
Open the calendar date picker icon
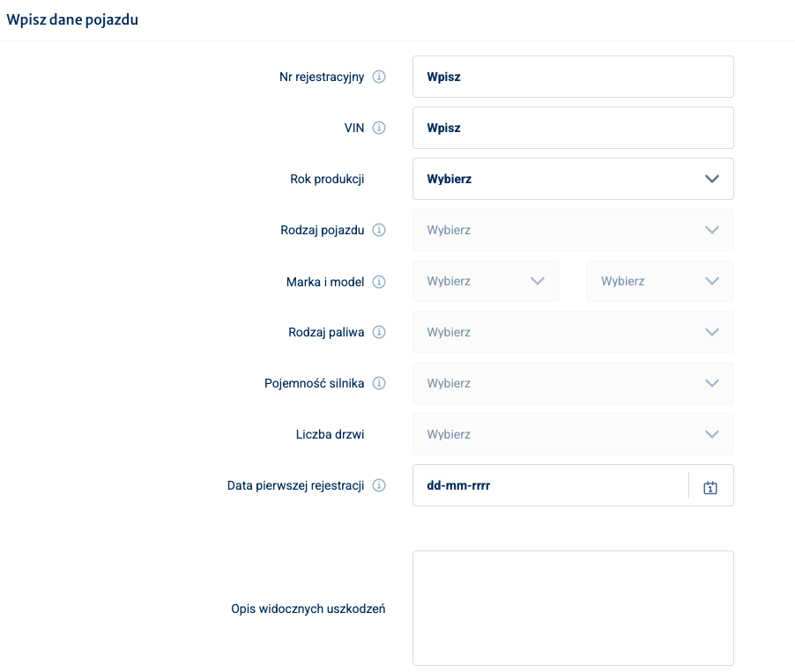(710, 486)
